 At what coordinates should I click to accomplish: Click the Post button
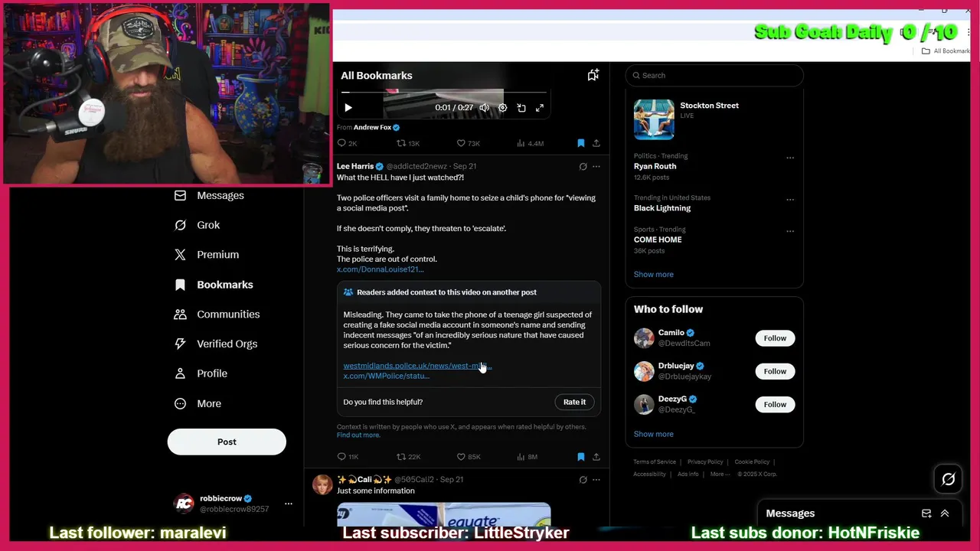[x=227, y=442]
